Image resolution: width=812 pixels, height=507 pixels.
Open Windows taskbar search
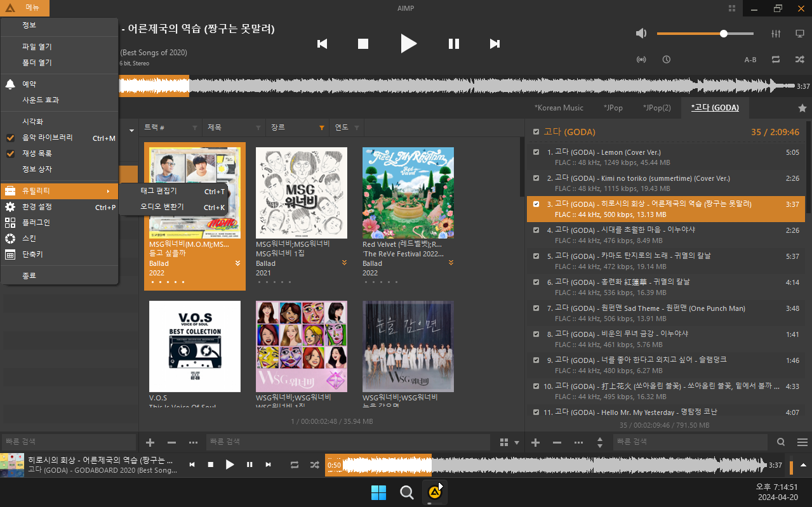click(x=406, y=492)
